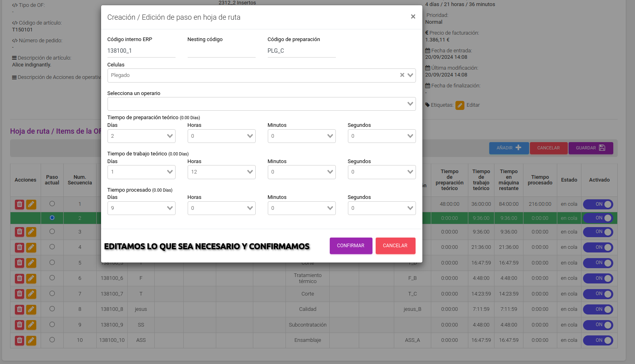Open processed time Segundos dropdown
Image resolution: width=635 pixels, height=364 pixels.
coord(382,208)
